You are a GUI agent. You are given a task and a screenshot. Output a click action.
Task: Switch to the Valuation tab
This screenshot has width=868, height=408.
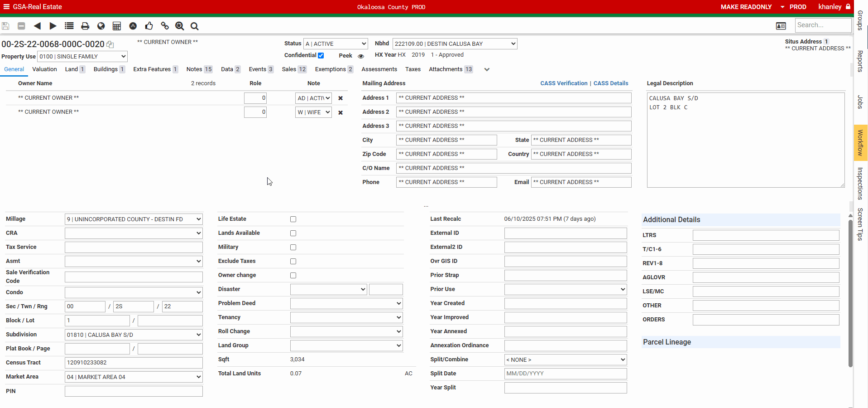coord(44,69)
